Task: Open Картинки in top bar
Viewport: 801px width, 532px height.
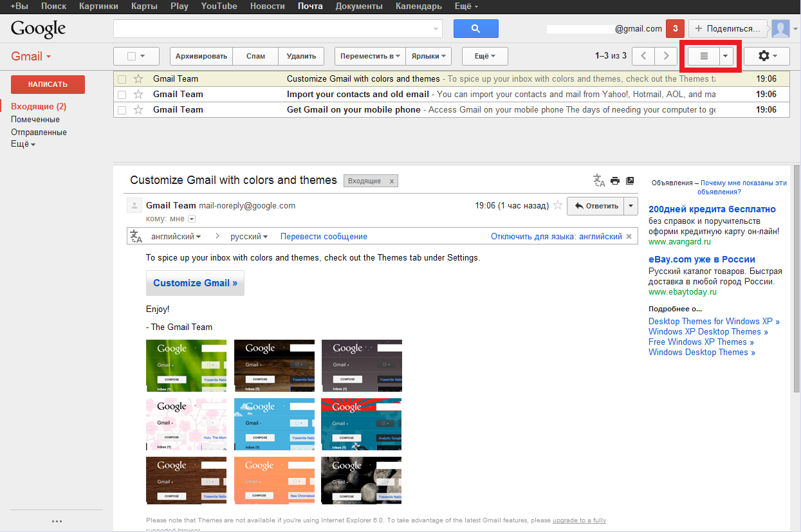Action: pyautogui.click(x=98, y=6)
